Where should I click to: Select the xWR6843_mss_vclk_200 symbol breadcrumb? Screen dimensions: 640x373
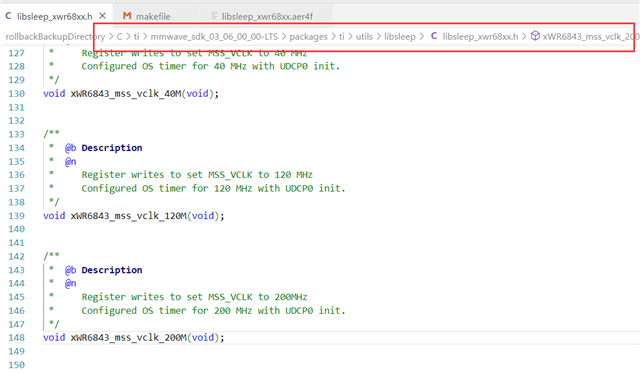click(591, 37)
